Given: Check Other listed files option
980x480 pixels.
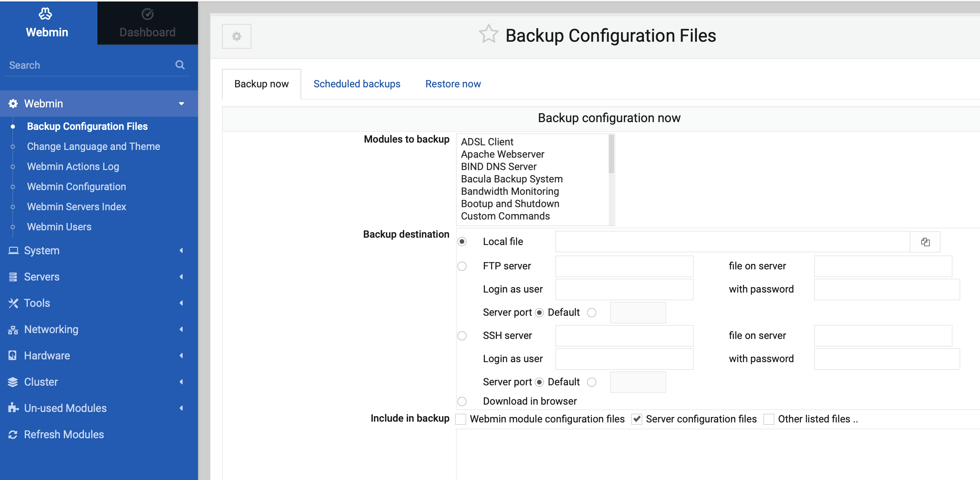Looking at the screenshot, I should tap(769, 419).
